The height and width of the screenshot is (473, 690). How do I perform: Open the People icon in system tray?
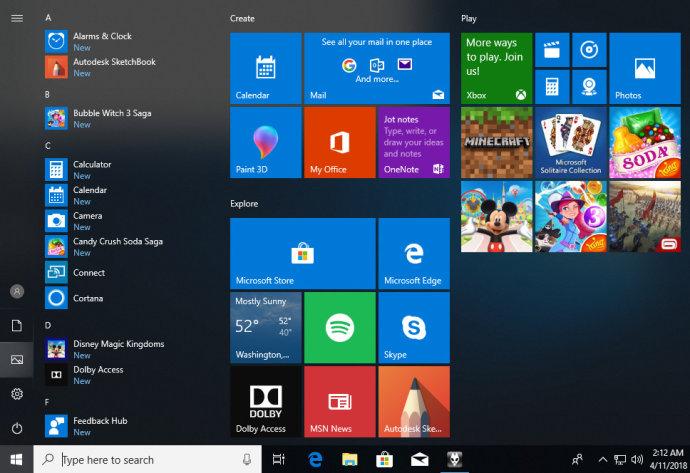(577, 459)
